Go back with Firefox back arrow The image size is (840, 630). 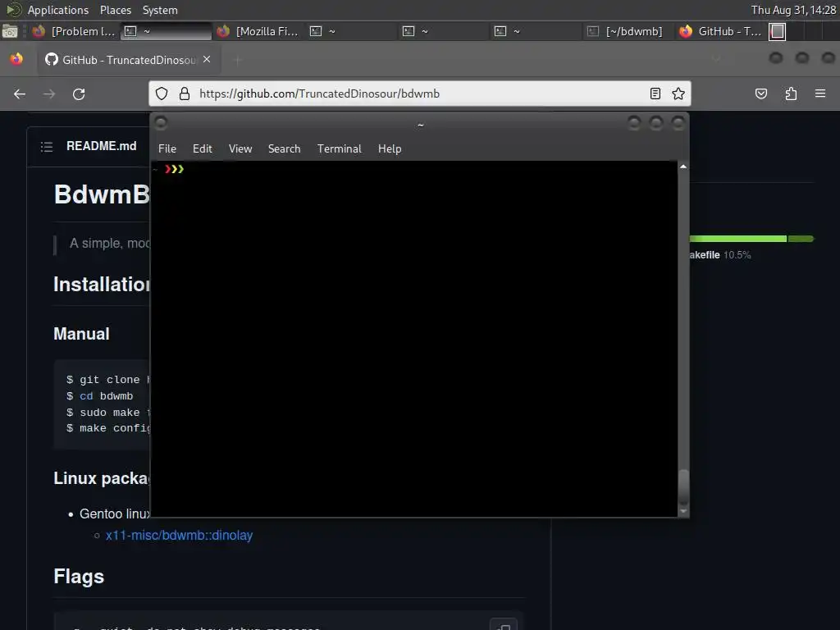(x=20, y=94)
